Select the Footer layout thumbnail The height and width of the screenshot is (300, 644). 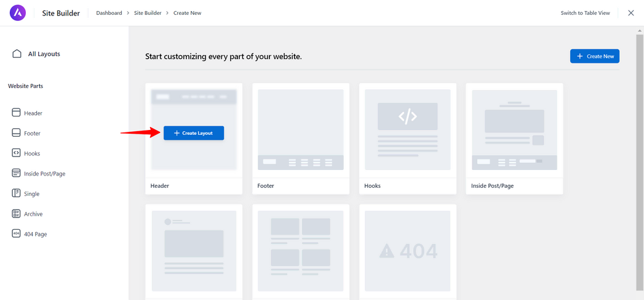click(300, 129)
